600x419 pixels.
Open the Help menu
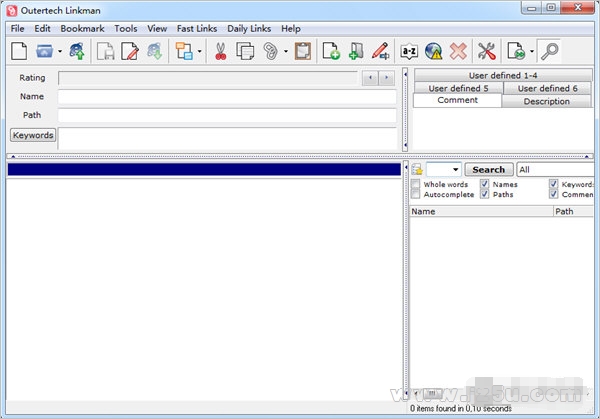coord(291,29)
